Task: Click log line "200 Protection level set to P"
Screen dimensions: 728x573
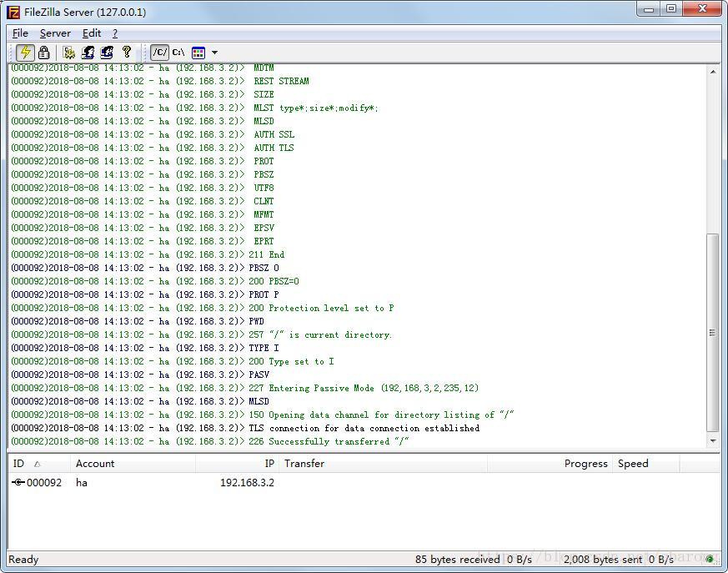Action: click(203, 308)
